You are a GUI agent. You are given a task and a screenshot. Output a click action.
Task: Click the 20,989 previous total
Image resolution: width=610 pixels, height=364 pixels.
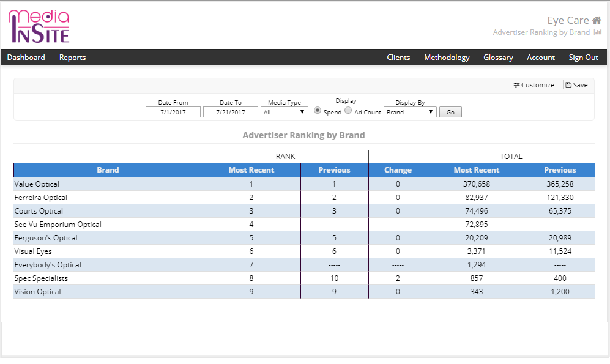[x=560, y=238]
